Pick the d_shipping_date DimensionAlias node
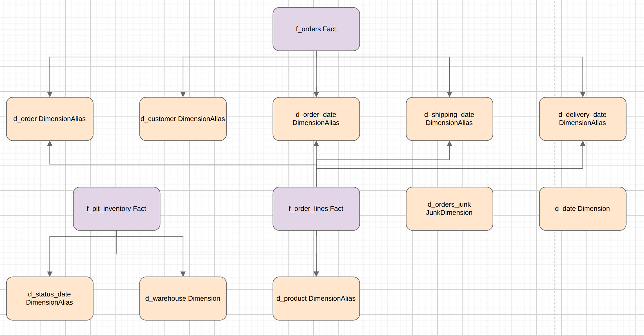 (x=449, y=119)
